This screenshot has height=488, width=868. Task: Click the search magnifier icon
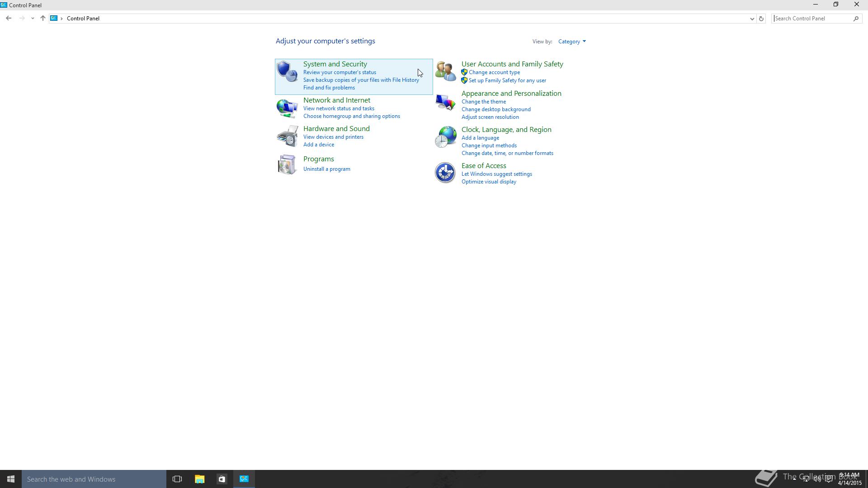tap(856, 19)
